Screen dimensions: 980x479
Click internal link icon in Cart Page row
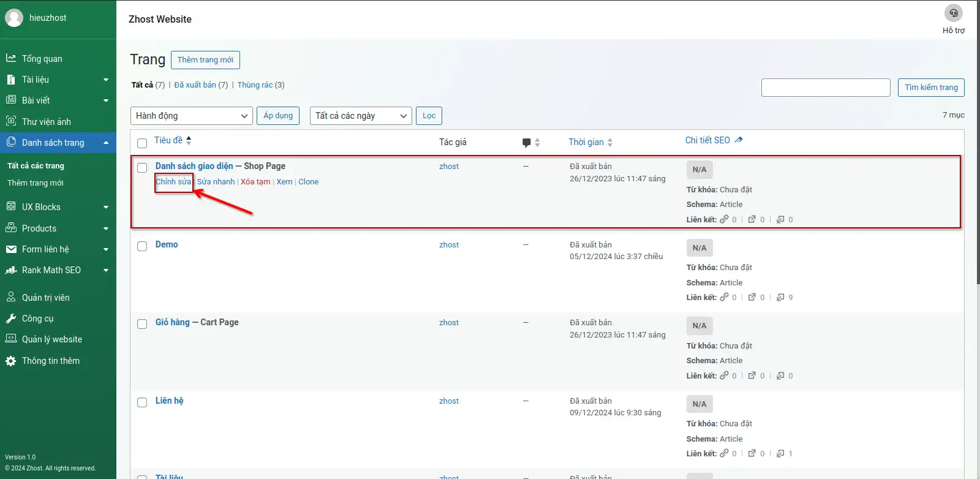(x=725, y=375)
